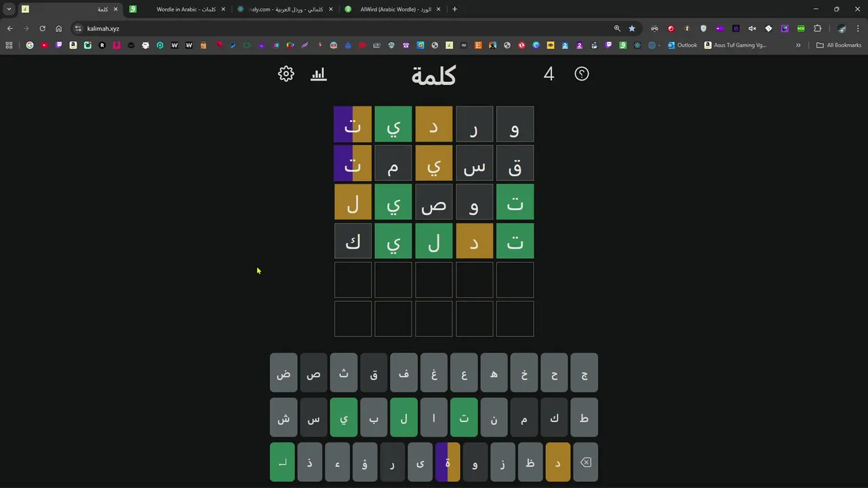The height and width of the screenshot is (488, 868).
Task: Tap the ج key on the keyboard
Action: pos(585,373)
